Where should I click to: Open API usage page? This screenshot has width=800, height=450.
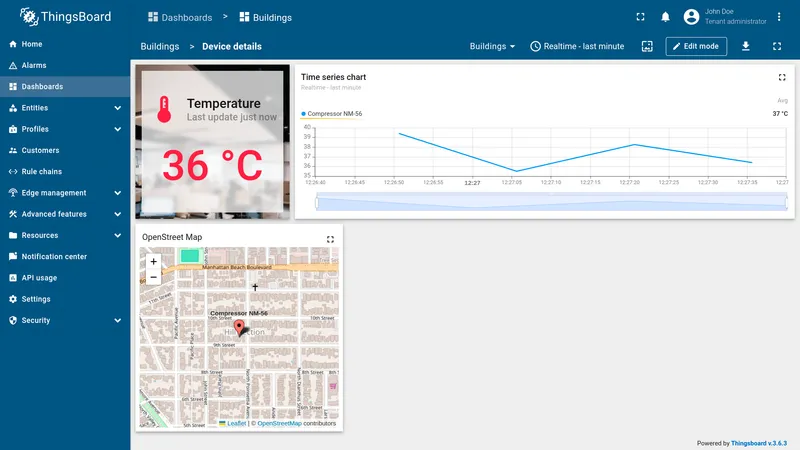click(x=65, y=278)
